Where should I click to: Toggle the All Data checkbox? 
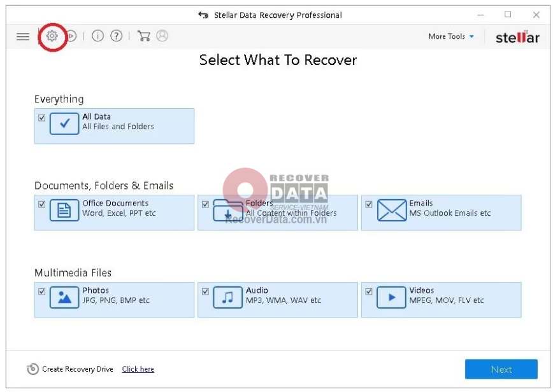(41, 118)
